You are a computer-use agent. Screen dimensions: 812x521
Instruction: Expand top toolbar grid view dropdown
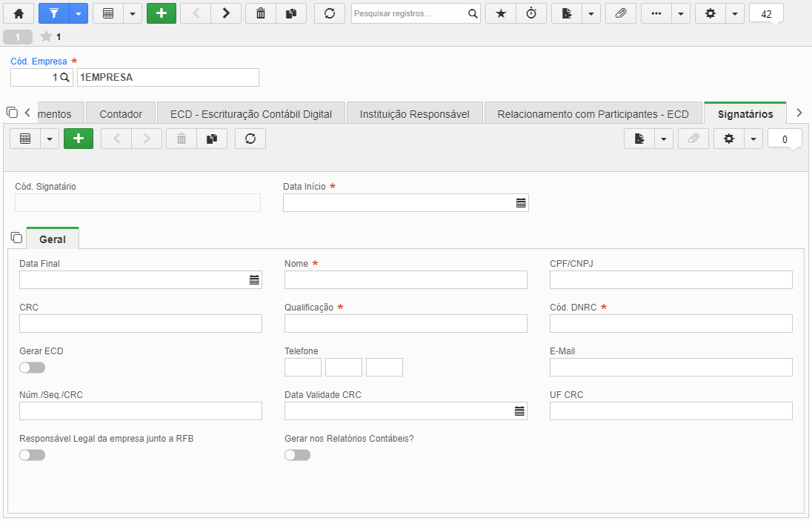click(133, 13)
